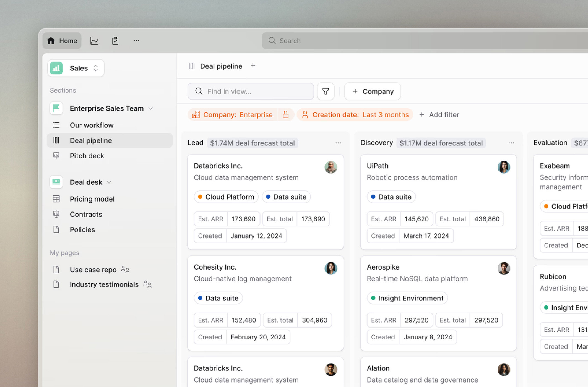Collapse the Enterprise Sales Team section
This screenshot has width=588, height=387.
[151, 108]
